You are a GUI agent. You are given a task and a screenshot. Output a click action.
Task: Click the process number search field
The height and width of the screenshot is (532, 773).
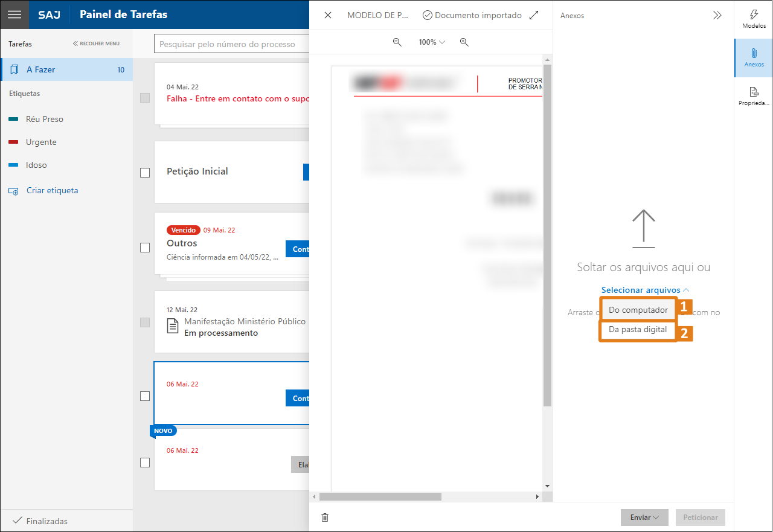pos(232,44)
